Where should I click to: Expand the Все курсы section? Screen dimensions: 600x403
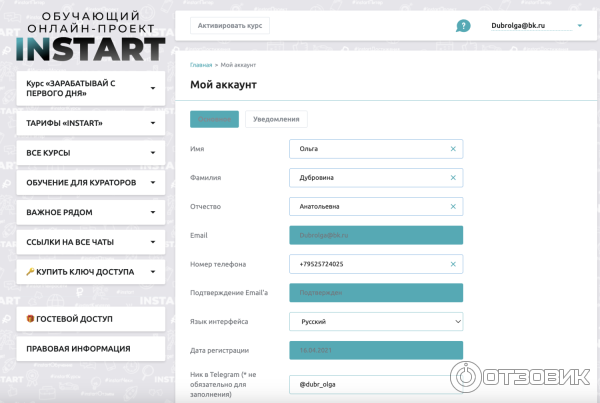pyautogui.click(x=90, y=153)
